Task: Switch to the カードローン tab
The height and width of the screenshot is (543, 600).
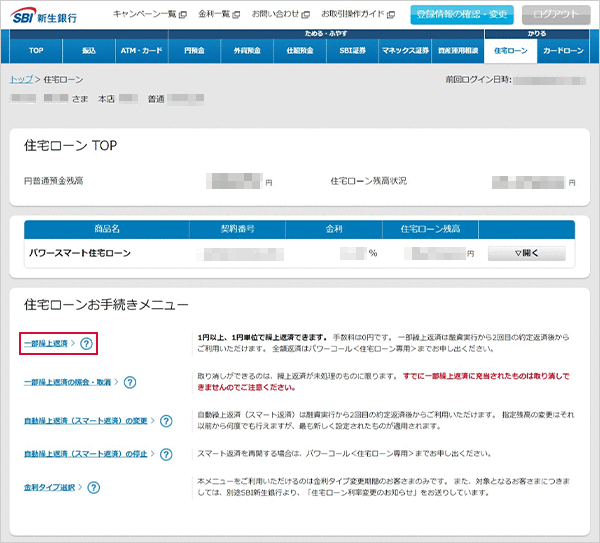Action: pos(562,50)
